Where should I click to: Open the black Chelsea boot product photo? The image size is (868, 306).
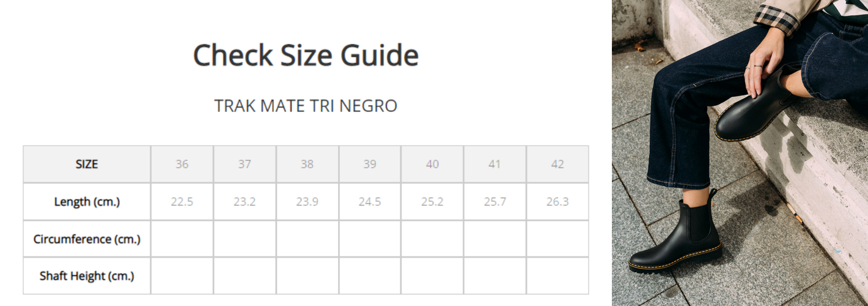point(740,153)
